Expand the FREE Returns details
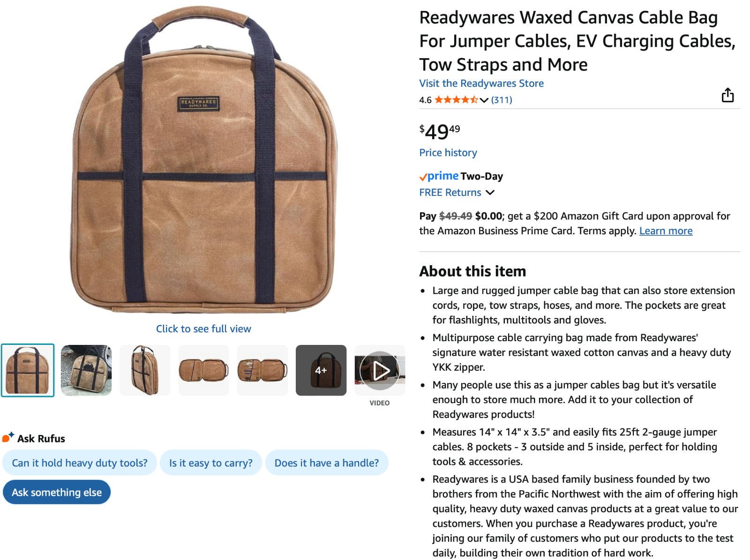Viewport: 750px width, 560px height. click(x=457, y=193)
